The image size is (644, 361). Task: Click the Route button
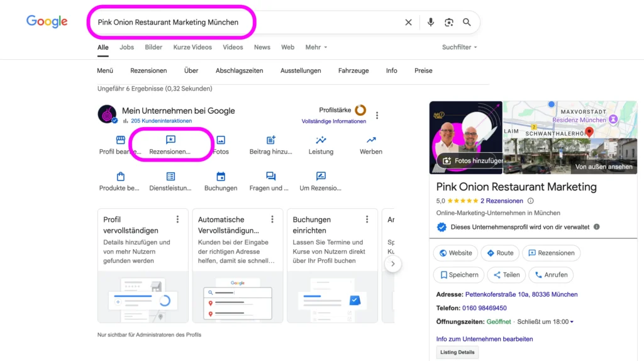(500, 253)
